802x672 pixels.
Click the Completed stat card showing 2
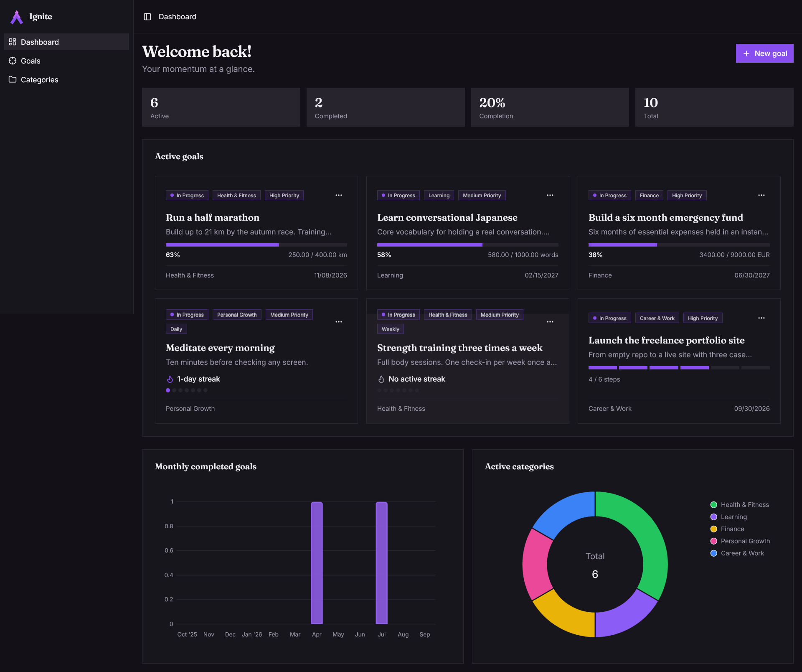pyautogui.click(x=386, y=107)
